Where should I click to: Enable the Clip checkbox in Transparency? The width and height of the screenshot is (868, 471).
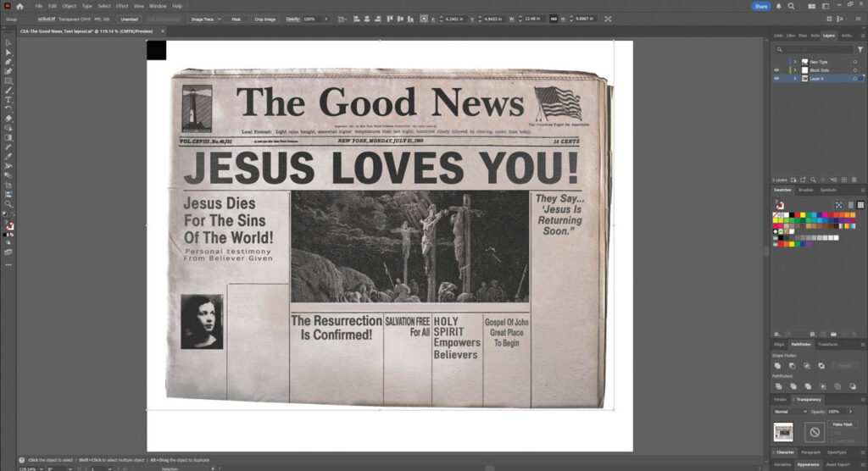click(835, 431)
